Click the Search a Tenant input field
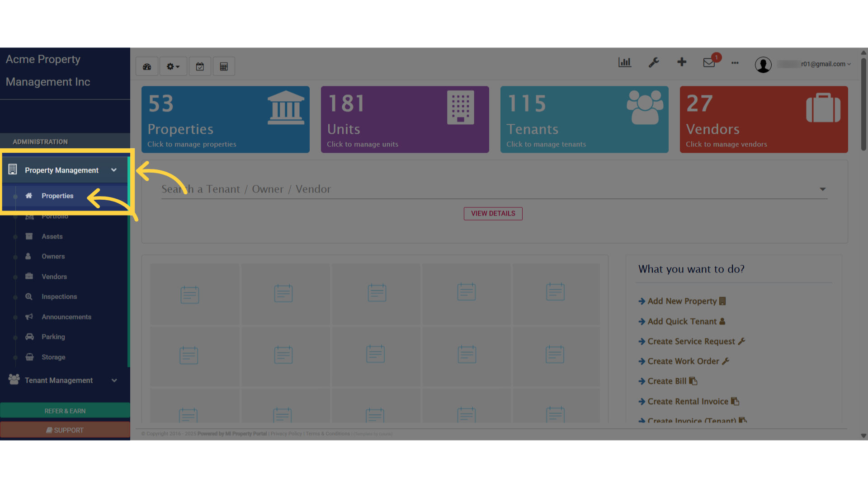This screenshot has width=868, height=488. 362,189
